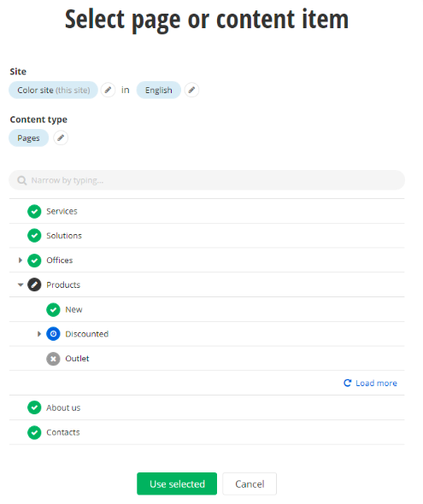Viewport: 423px width, 504px height.
Task: Expand the Discounted subpage arrow
Action: click(x=39, y=334)
